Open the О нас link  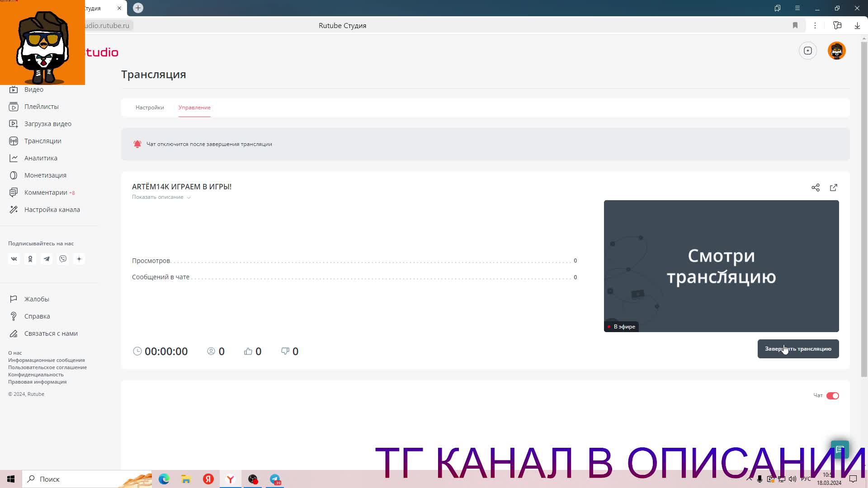point(15,353)
